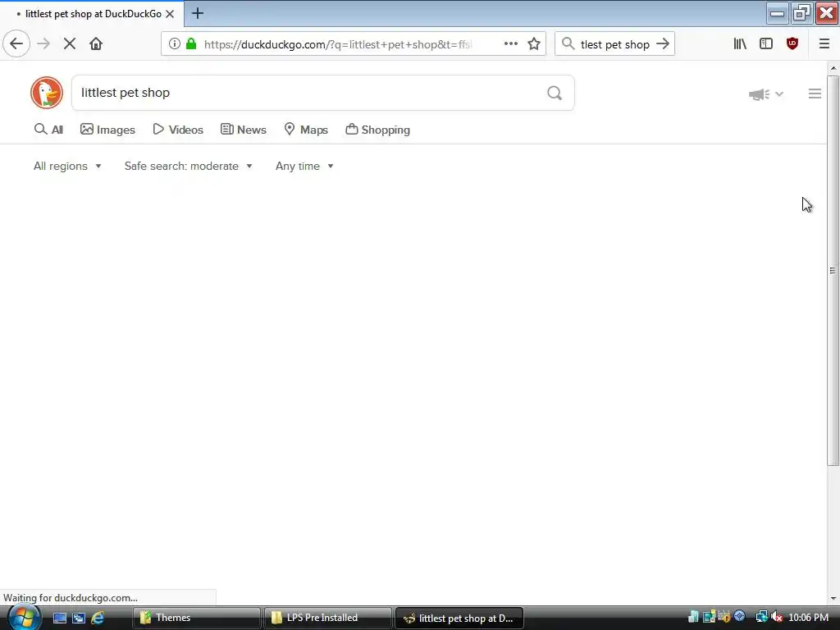Select the All results tab
840x630 pixels.
click(x=48, y=130)
